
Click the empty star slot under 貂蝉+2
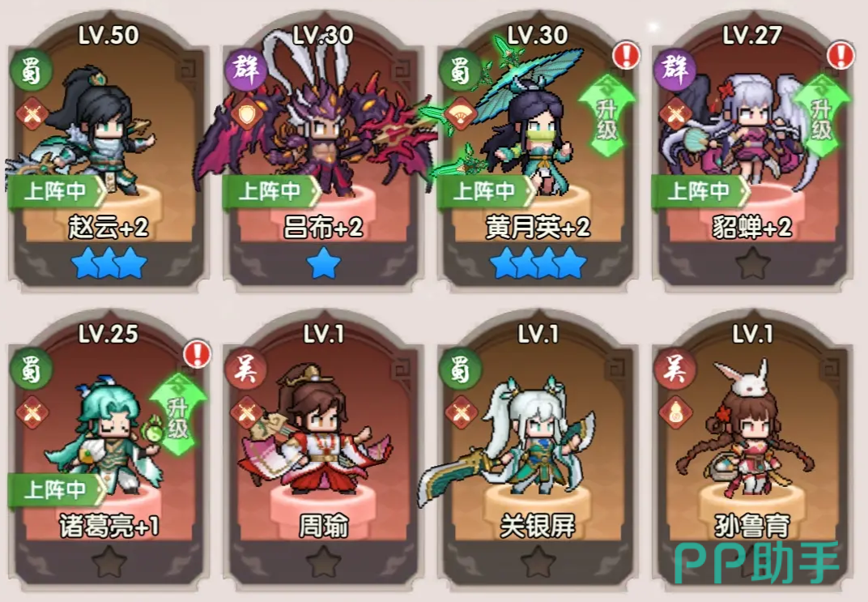pyautogui.click(x=752, y=263)
